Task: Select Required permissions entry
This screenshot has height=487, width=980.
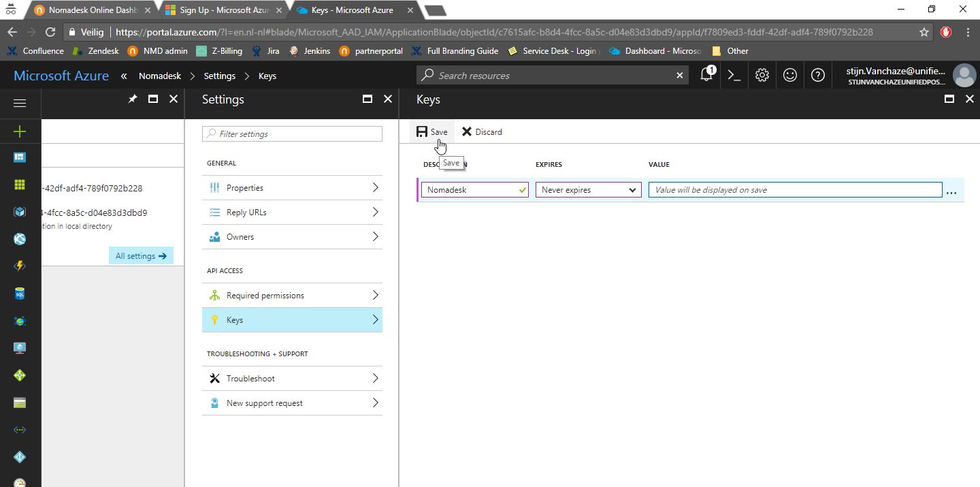Action: click(x=292, y=296)
